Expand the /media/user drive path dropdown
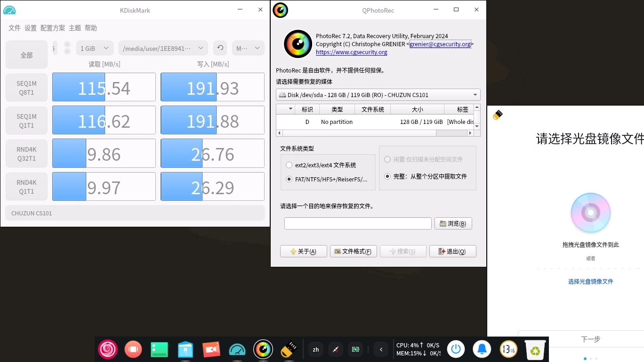The width and height of the screenshot is (644, 362). [163, 48]
